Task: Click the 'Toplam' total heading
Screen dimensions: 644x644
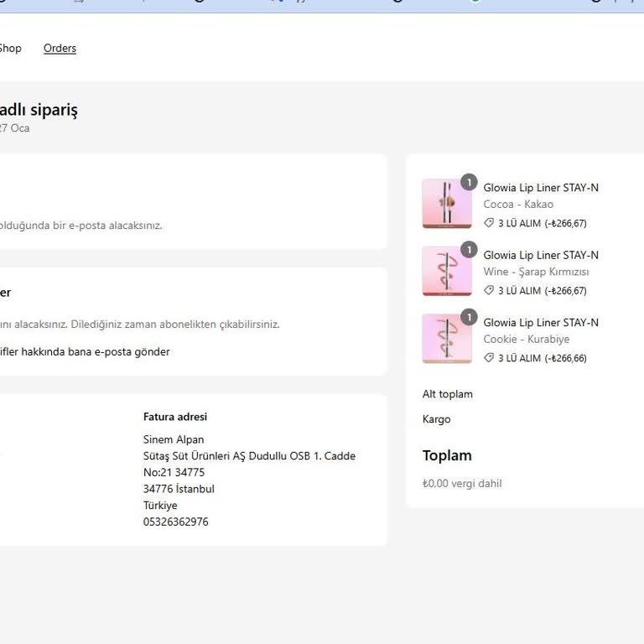Action: point(447,455)
